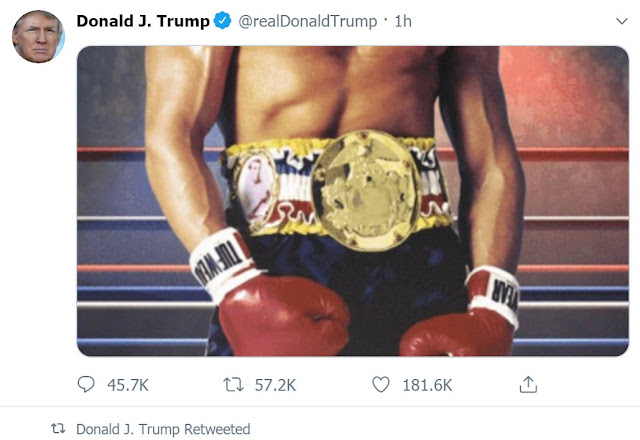Open the round profile avatar picture
The width and height of the screenshot is (640, 440).
click(38, 37)
